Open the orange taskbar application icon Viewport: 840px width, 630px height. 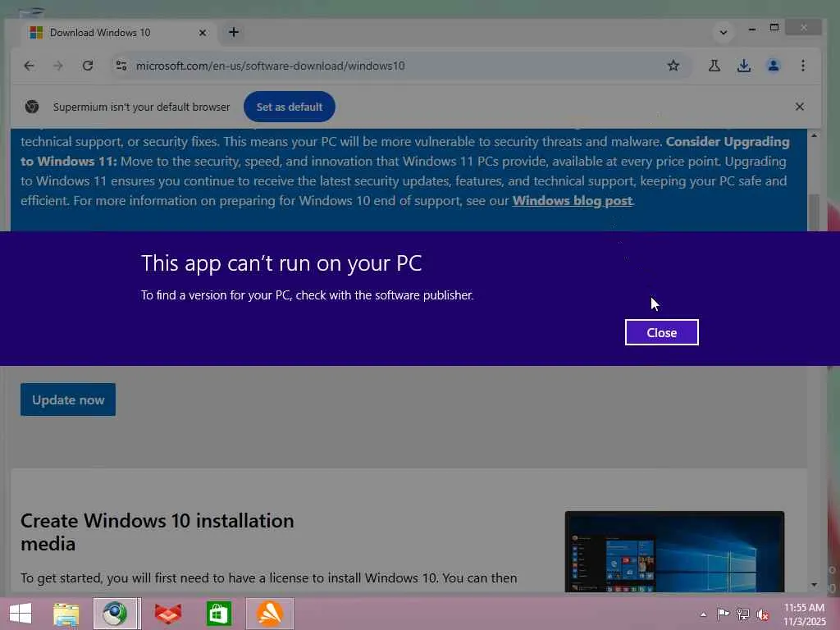coord(269,614)
